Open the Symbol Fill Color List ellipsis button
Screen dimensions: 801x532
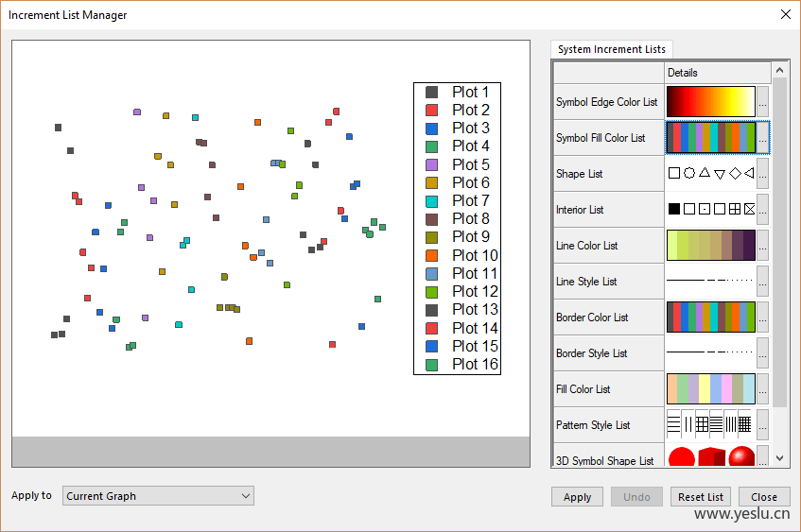(762, 138)
